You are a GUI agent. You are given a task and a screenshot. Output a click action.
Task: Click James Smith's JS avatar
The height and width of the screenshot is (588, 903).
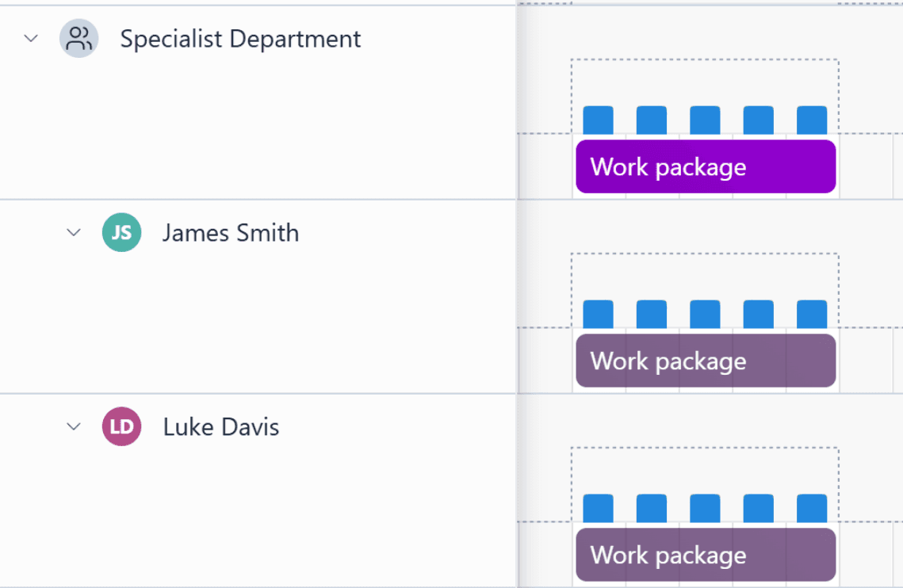coord(121,233)
